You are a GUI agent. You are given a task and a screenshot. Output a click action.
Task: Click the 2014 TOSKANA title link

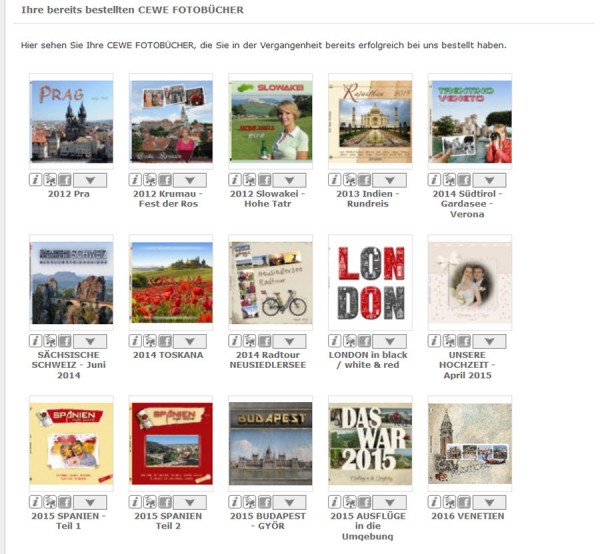coord(168,355)
